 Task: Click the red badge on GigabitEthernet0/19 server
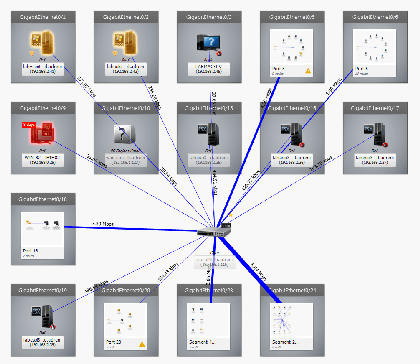[52, 327]
